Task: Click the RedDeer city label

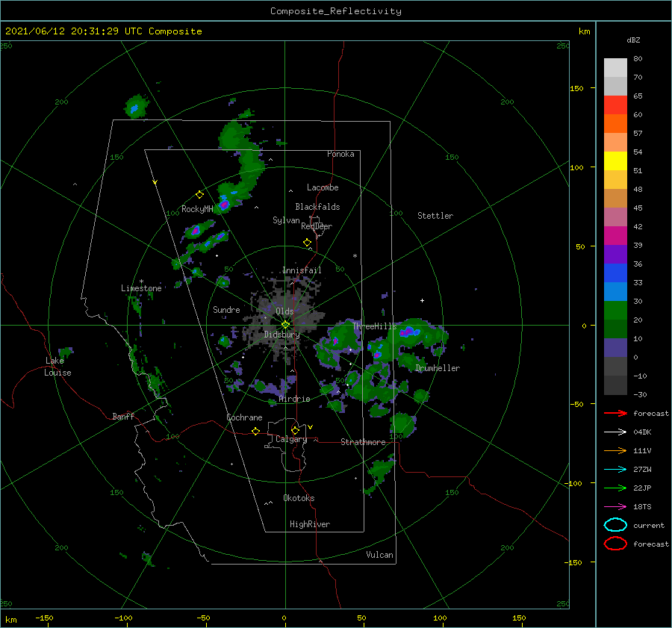Action: pos(317,226)
